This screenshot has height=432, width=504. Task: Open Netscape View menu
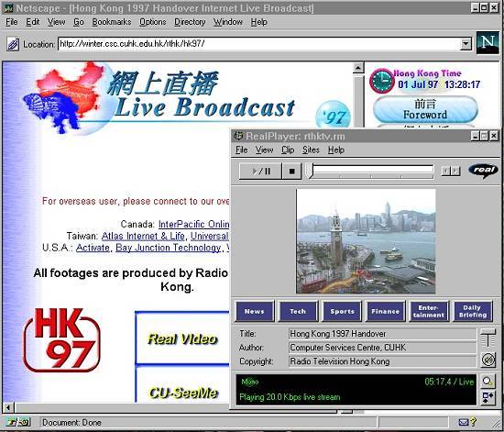[x=56, y=22]
